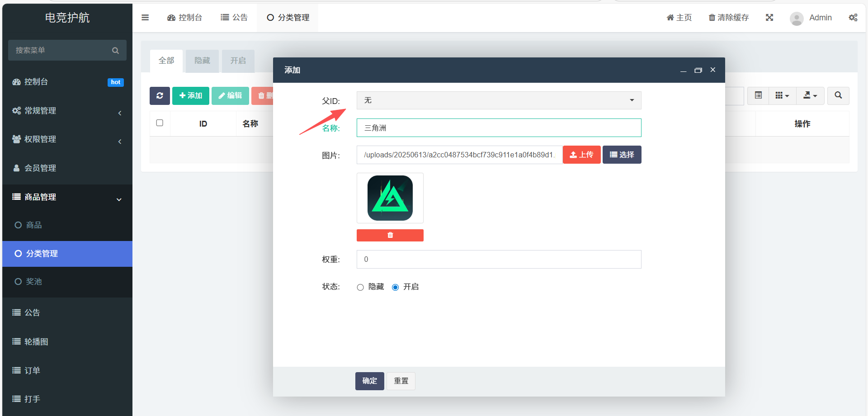Viewport: 868px width, 416px height.
Task: Expand the 常规管理 sidebar menu
Action: point(67,111)
